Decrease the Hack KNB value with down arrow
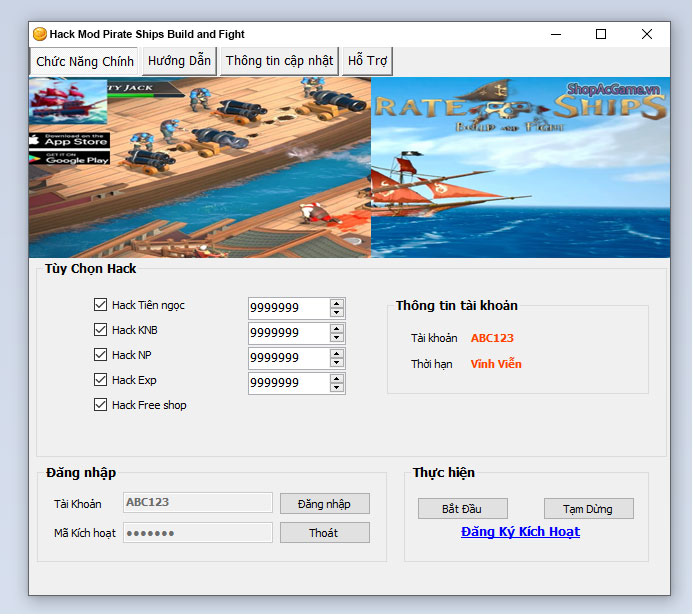Screen dimensions: 693x616 [x=337, y=338]
